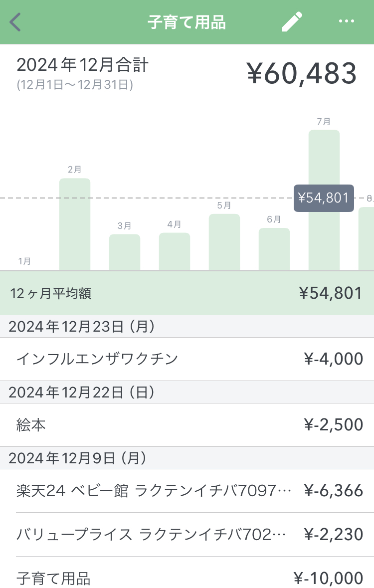The image size is (374, 588).
Task: Select the March bar in chart
Action: [125, 252]
